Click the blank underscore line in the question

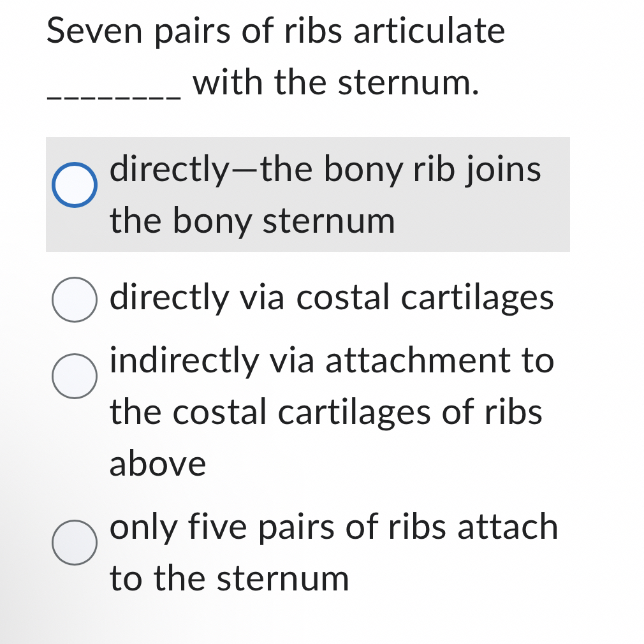115,92
